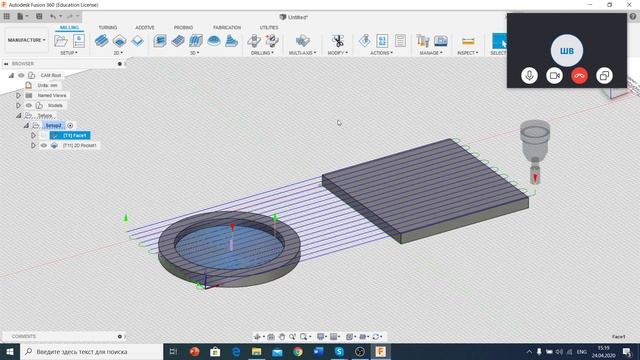
Task: Mute microphone in call overlay
Action: coord(529,76)
